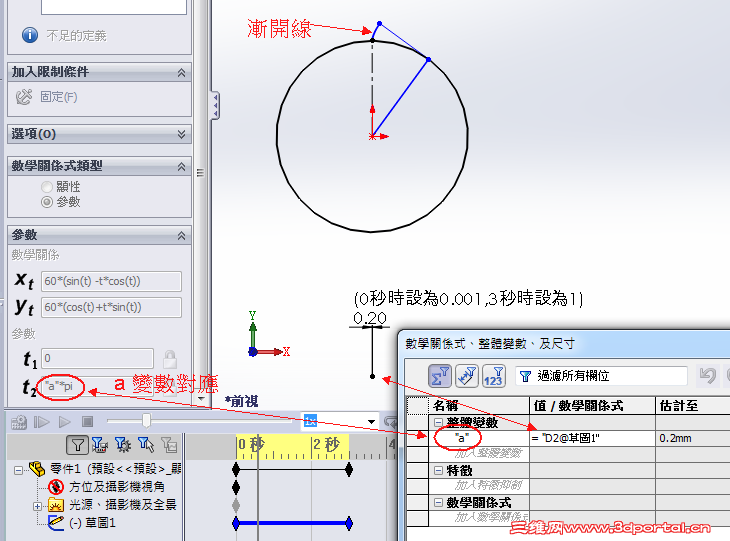This screenshot has height=541, width=730.
Task: Click the 0.2mm evaluated value cell
Action: [x=693, y=438]
